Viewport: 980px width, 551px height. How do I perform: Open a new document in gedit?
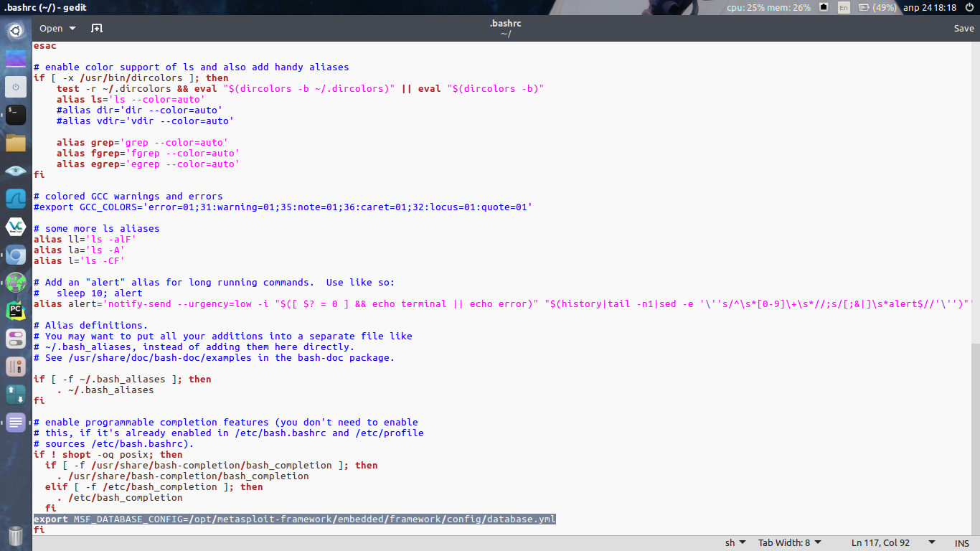tap(96, 28)
